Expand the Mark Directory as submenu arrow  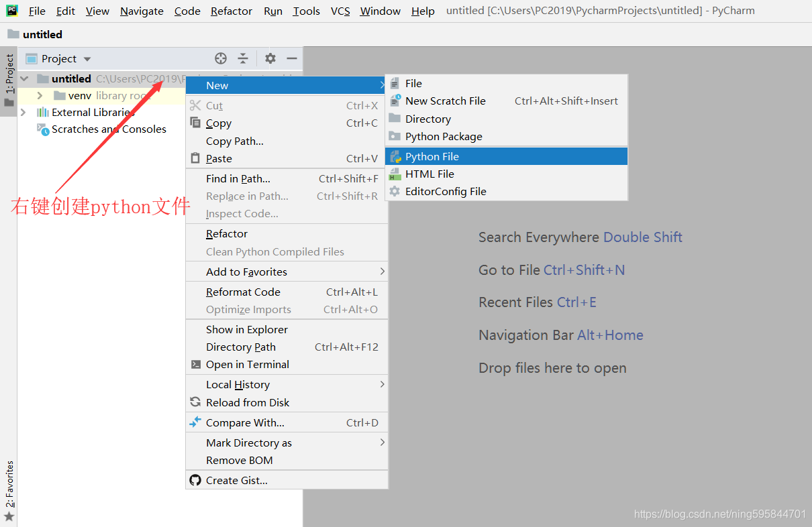coord(383,443)
